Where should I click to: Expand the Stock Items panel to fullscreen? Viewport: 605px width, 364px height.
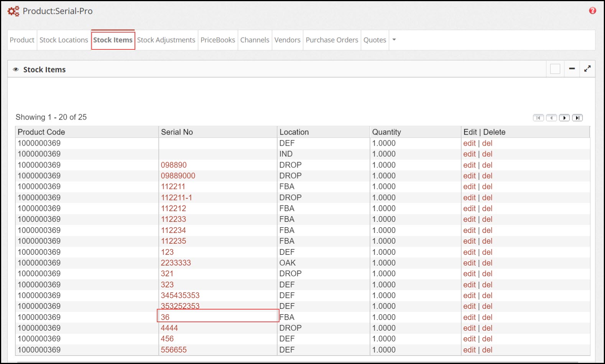pyautogui.click(x=587, y=69)
